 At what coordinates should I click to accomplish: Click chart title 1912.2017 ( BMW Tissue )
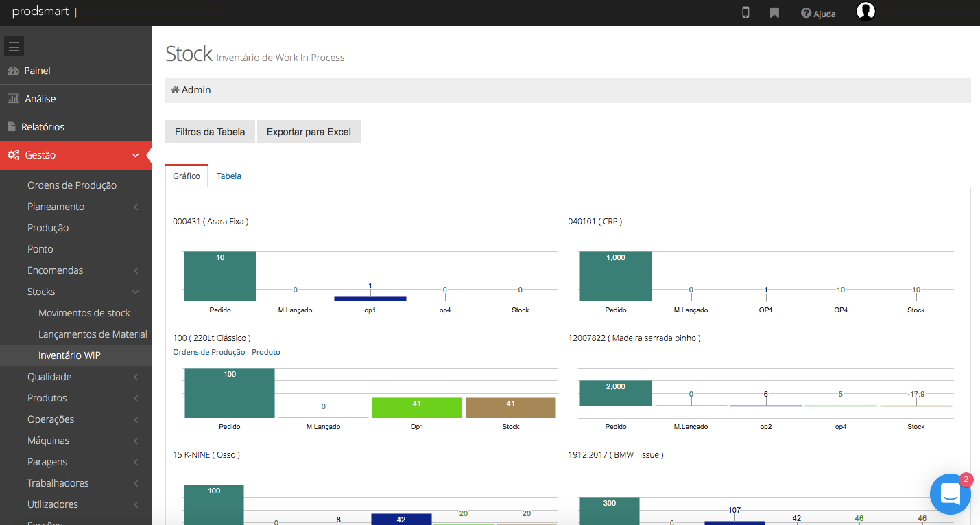tap(616, 455)
